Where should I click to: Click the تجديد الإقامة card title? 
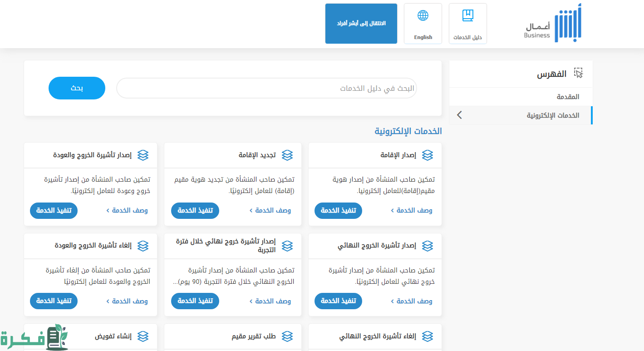(x=257, y=155)
